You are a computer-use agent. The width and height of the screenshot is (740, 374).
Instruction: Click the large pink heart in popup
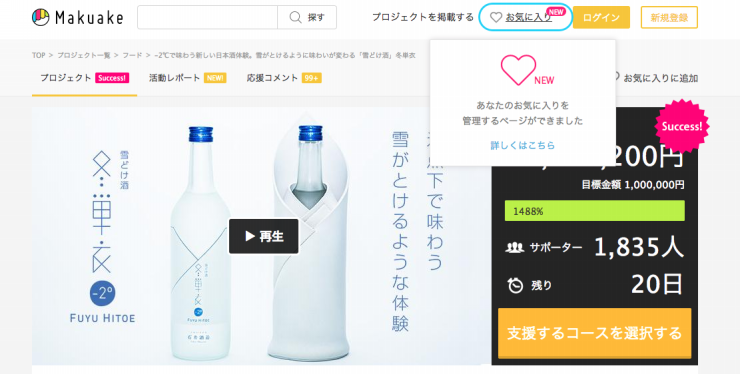(x=518, y=70)
